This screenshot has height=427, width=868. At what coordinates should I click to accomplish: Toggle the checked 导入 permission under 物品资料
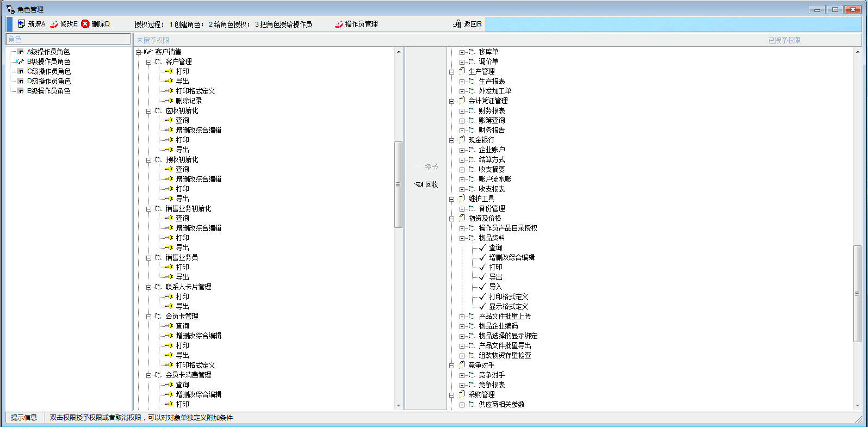[482, 287]
